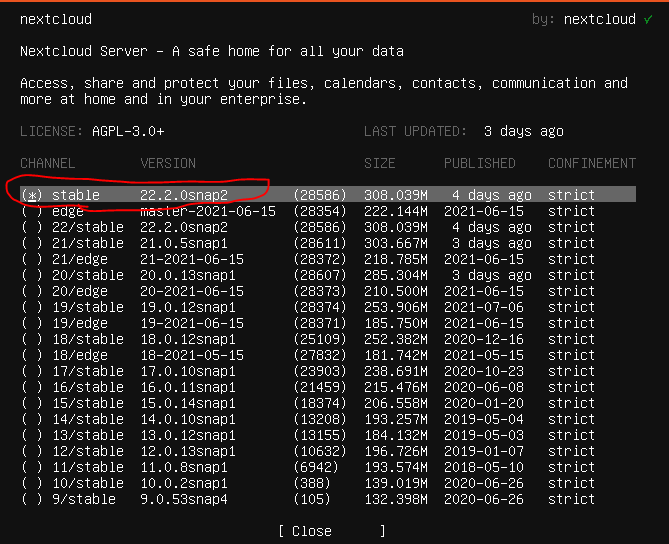This screenshot has height=544, width=669.
Task: Select the 12/stable channel radio button
Action: [x=32, y=451]
